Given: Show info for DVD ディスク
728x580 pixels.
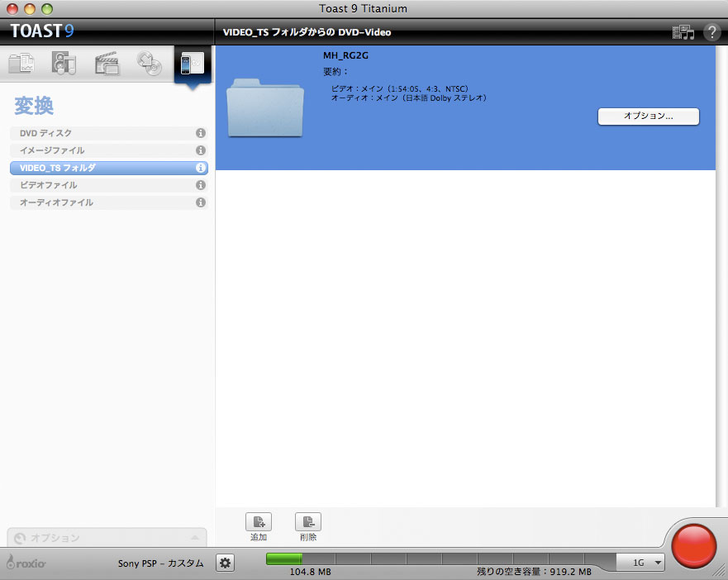Looking at the screenshot, I should point(201,133).
